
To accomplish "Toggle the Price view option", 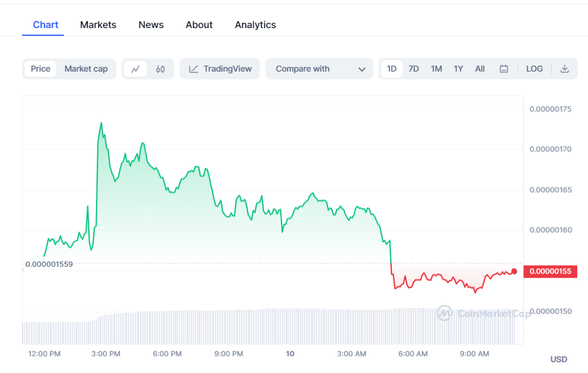I will pyautogui.click(x=41, y=69).
